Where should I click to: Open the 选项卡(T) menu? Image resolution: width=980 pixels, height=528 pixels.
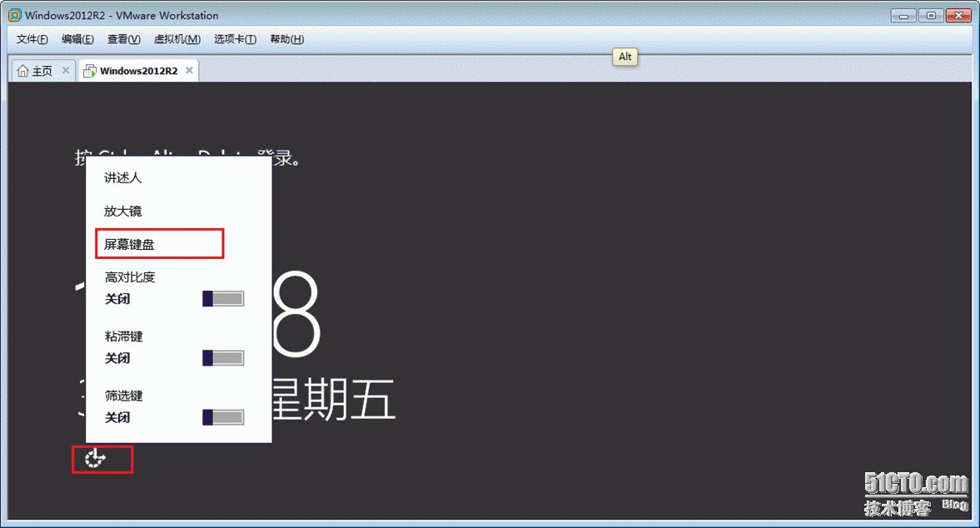click(235, 39)
